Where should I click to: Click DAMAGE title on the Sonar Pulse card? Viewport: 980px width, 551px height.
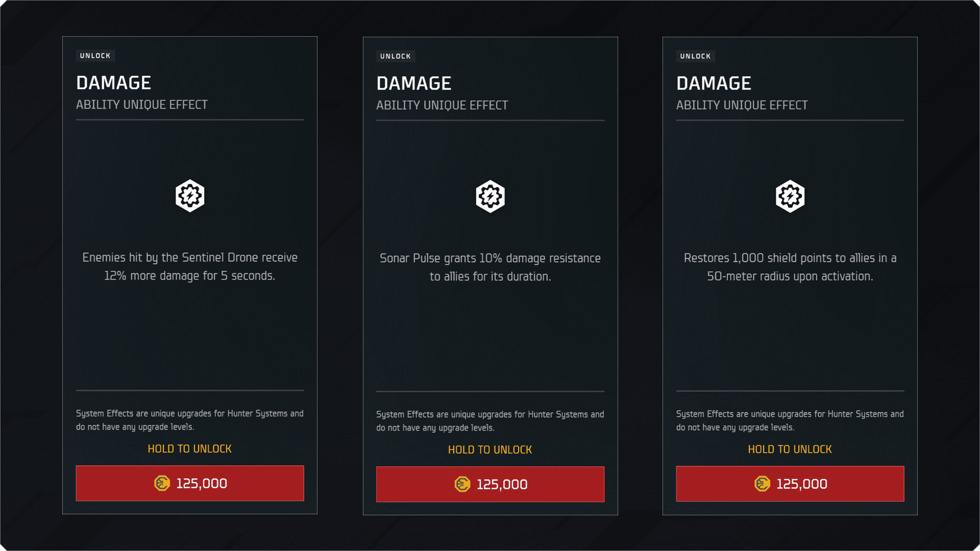414,84
